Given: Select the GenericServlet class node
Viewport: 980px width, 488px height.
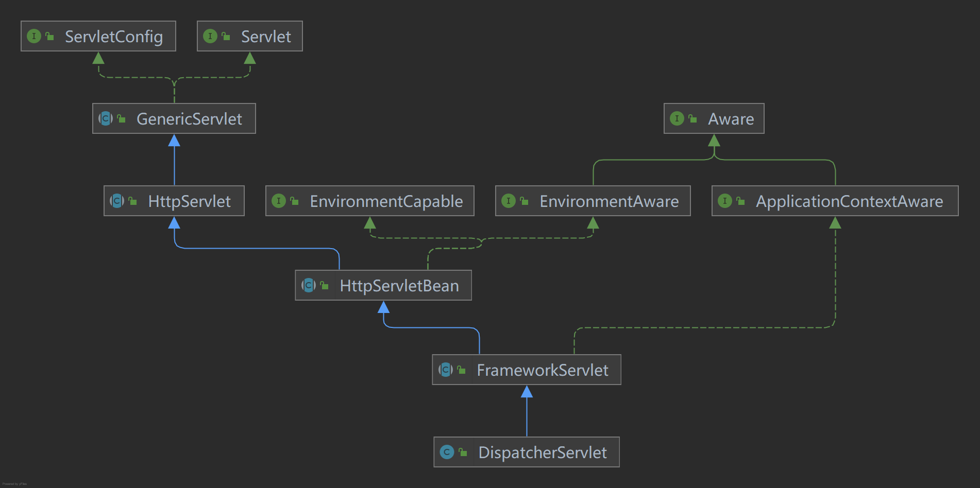Looking at the screenshot, I should coord(174,118).
